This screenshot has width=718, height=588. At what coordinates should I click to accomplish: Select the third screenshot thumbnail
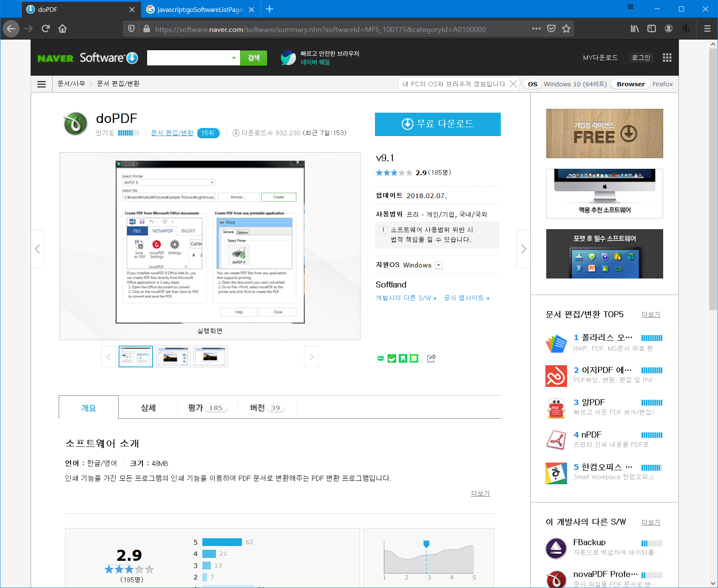point(210,357)
